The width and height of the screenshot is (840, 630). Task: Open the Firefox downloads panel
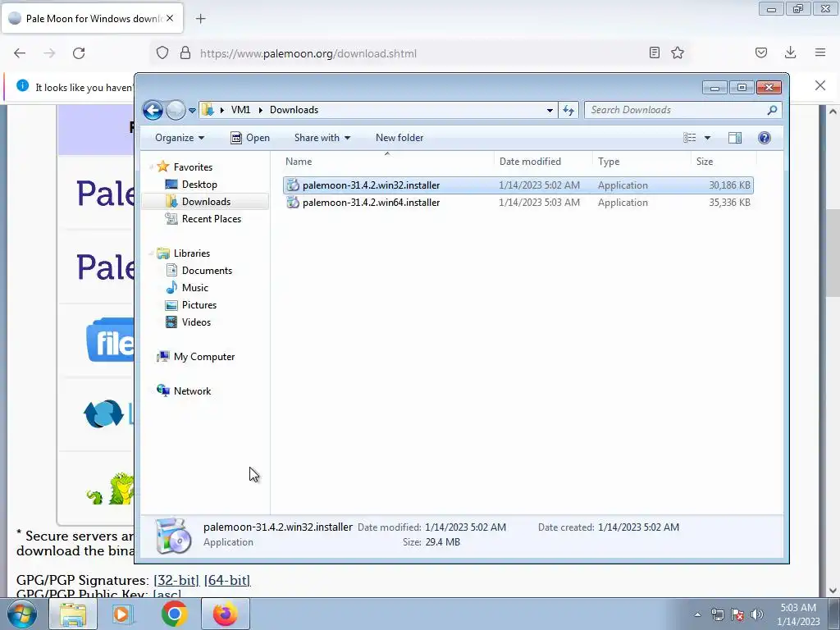coord(790,52)
